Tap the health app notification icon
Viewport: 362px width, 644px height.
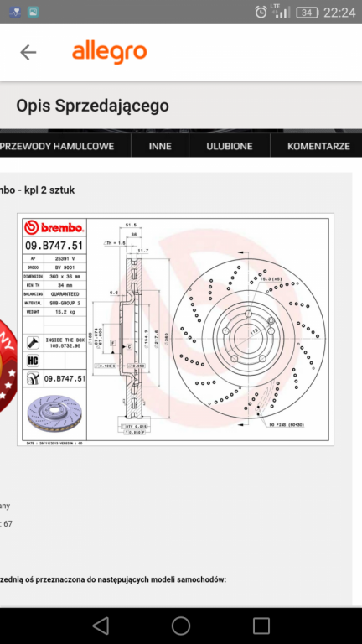15,12
